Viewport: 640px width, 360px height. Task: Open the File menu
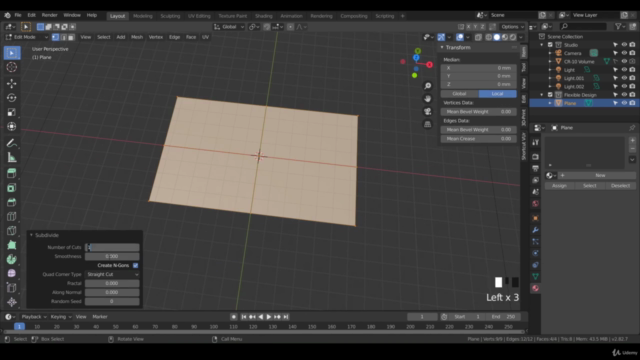(18, 15)
